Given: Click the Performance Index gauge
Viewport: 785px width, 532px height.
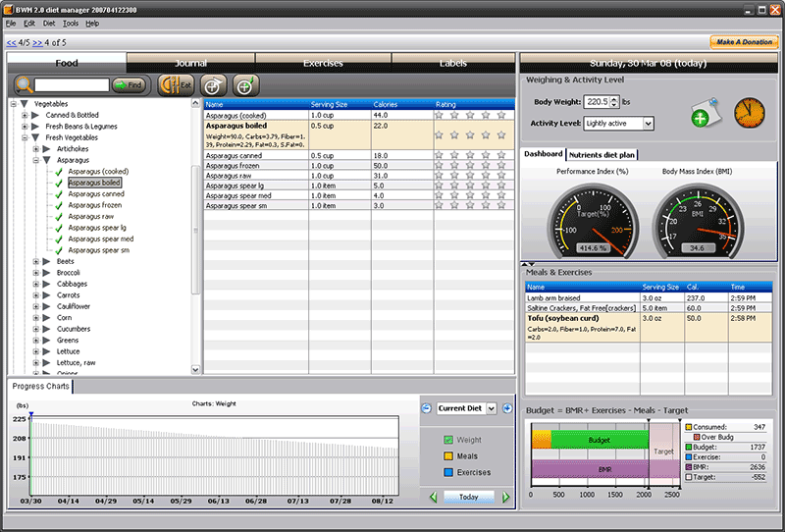Looking at the screenshot, I should pos(593,221).
